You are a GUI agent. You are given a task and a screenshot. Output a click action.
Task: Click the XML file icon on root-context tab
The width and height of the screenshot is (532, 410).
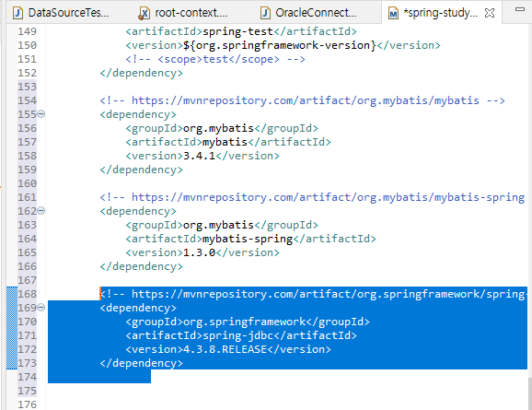pyautogui.click(x=145, y=14)
